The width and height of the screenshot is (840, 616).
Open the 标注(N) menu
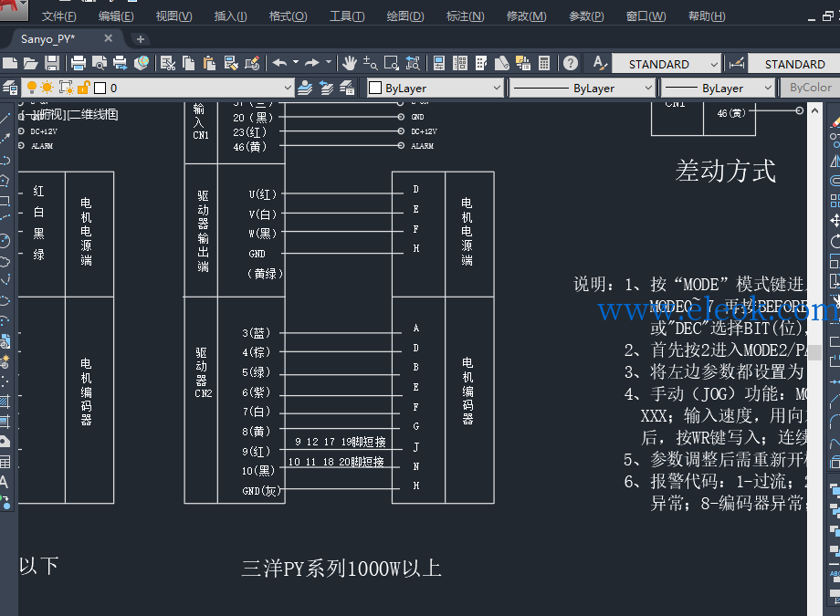(465, 16)
